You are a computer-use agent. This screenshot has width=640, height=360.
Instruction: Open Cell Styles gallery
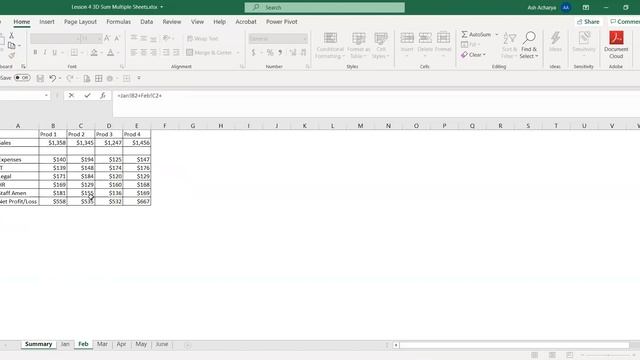pos(380,45)
